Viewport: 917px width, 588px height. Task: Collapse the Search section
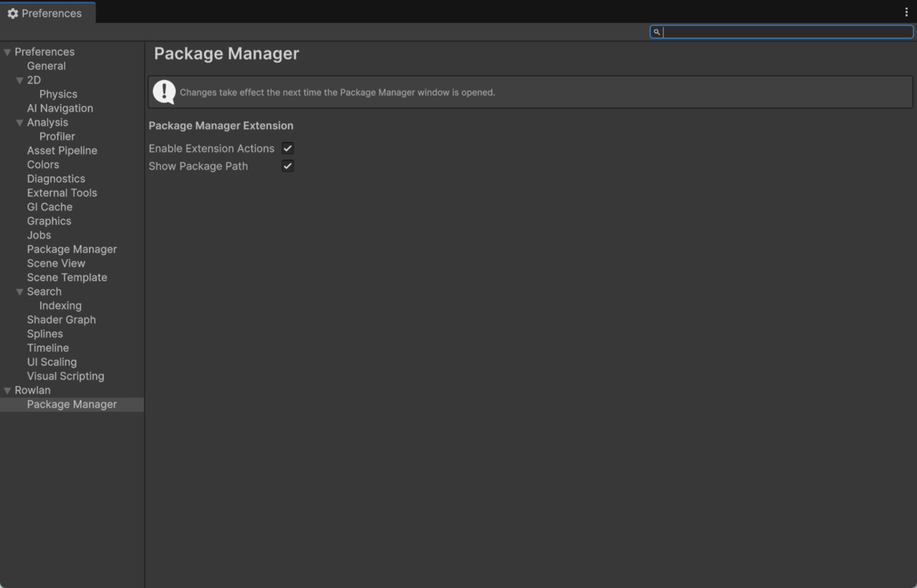click(19, 291)
